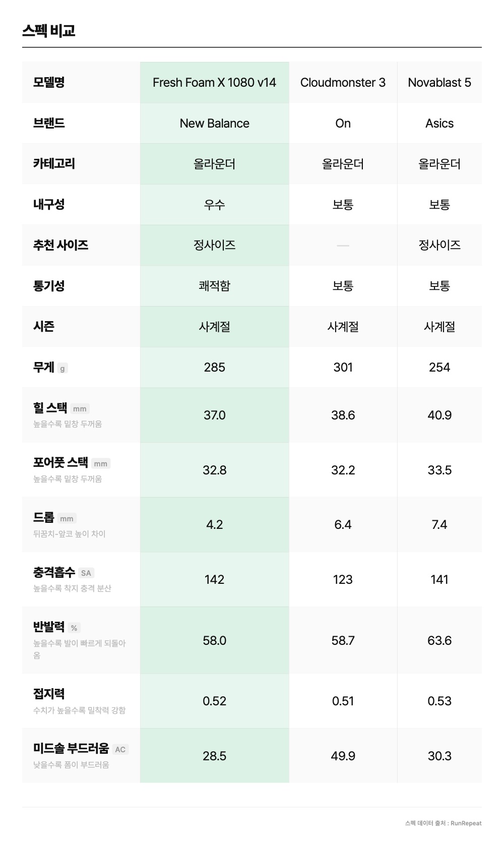Click the 'mm' badge next to 포어풋 스택
The image size is (504, 845).
click(101, 464)
